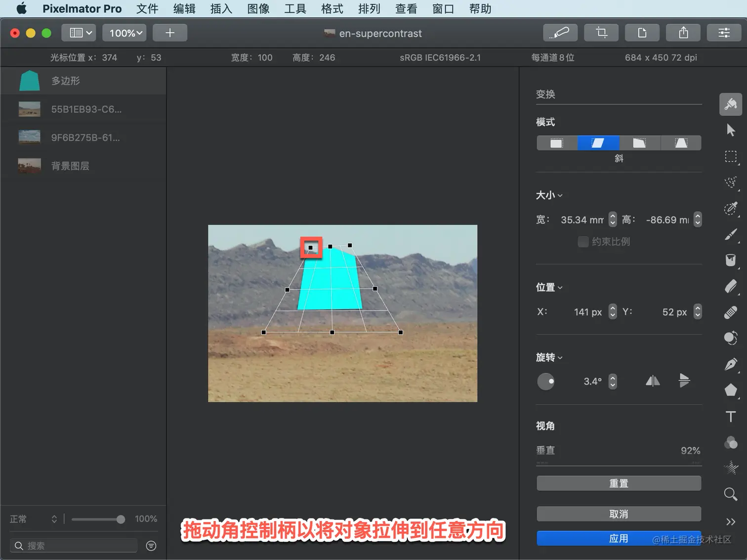Click the width 宽 stepper
The image size is (747, 560).
click(x=613, y=219)
